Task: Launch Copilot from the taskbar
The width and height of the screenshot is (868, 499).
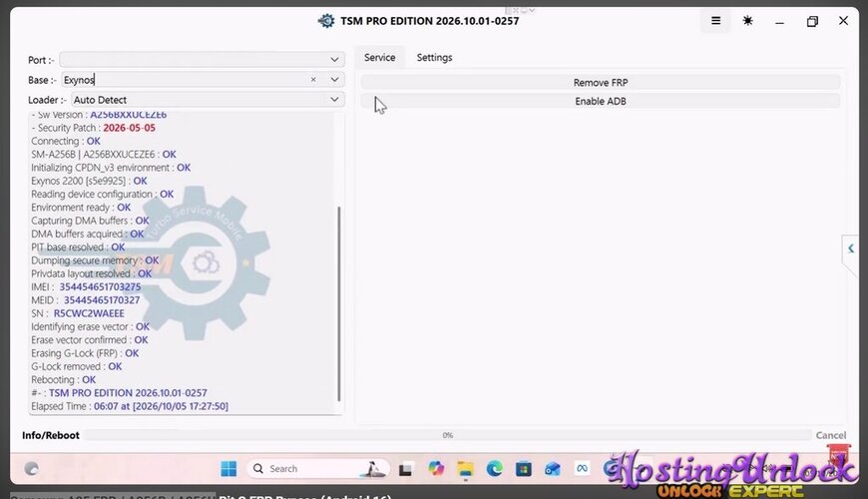Action: point(436,468)
